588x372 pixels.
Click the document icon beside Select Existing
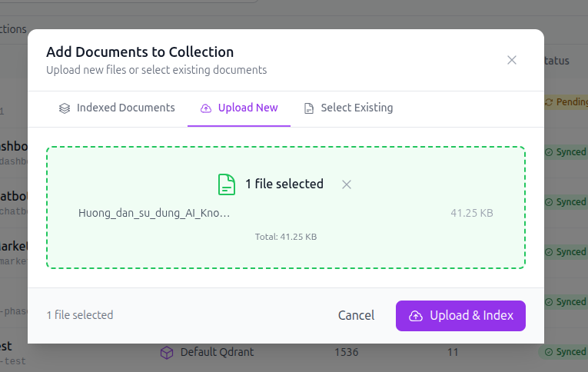309,108
